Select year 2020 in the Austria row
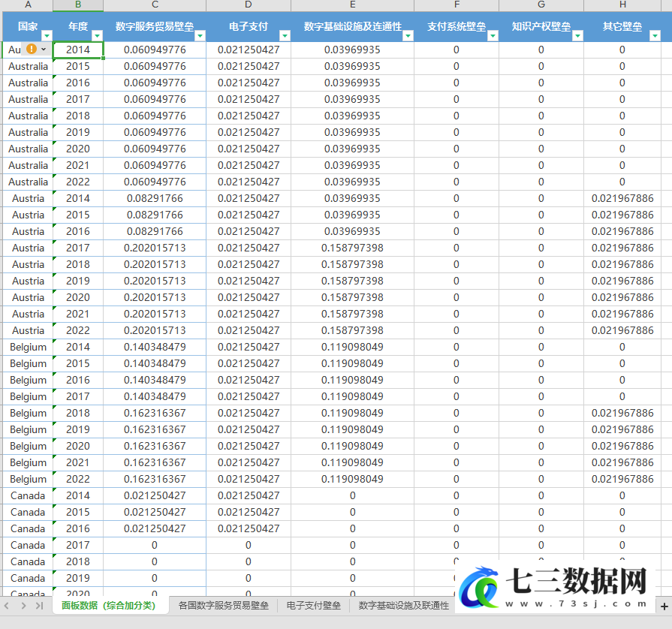Screen dimensions: 672x629 [78, 297]
